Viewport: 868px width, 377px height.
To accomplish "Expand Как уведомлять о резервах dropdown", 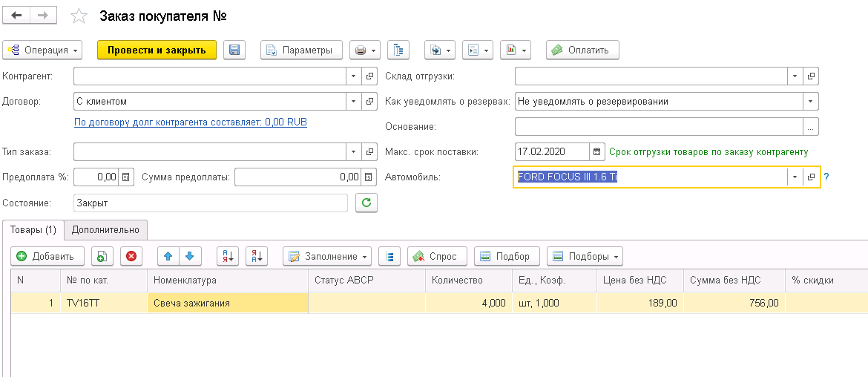I will click(811, 102).
